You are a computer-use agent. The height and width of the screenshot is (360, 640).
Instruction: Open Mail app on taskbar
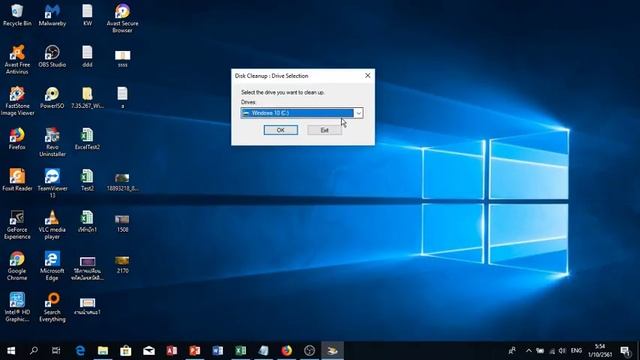point(149,351)
